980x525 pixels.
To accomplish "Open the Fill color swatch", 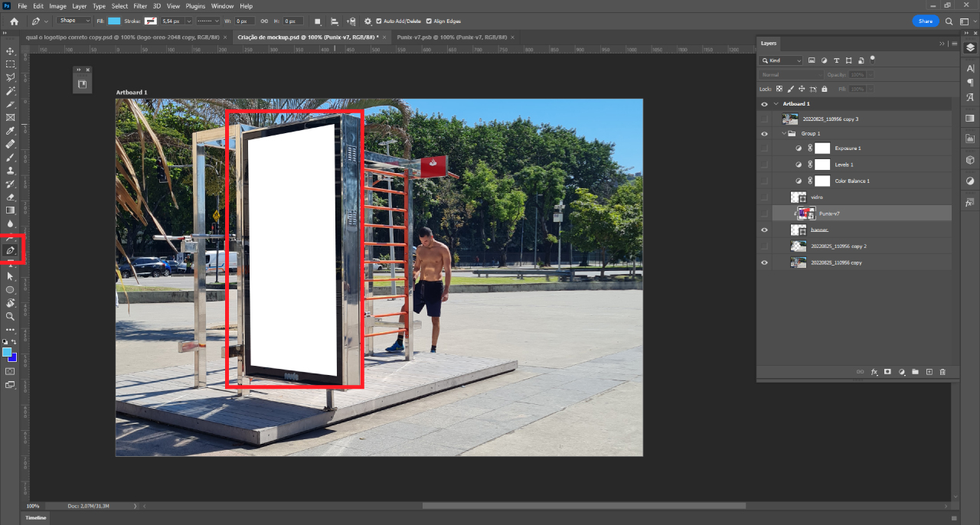I will [x=114, y=21].
